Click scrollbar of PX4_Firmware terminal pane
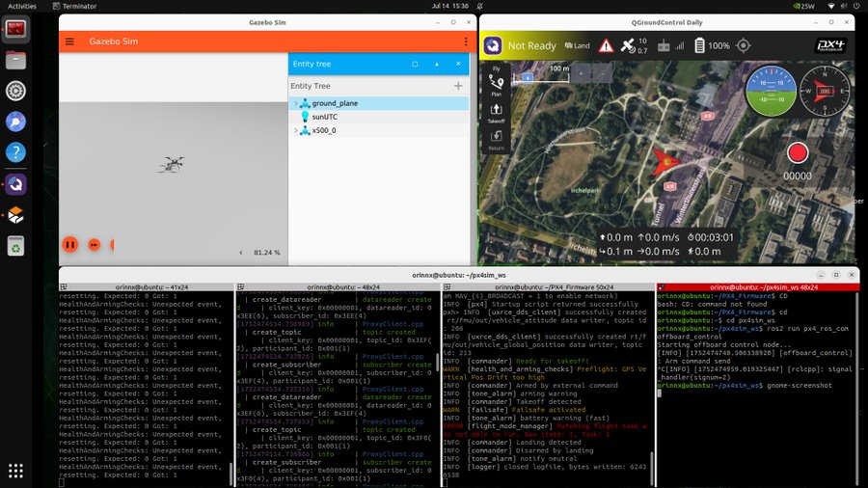 652,468
